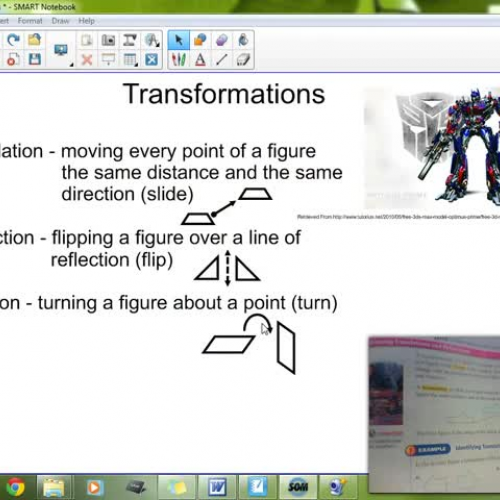This screenshot has height=500, width=500.
Task: Open Microsoft Word from the taskbar
Action: pyautogui.click(x=217, y=488)
